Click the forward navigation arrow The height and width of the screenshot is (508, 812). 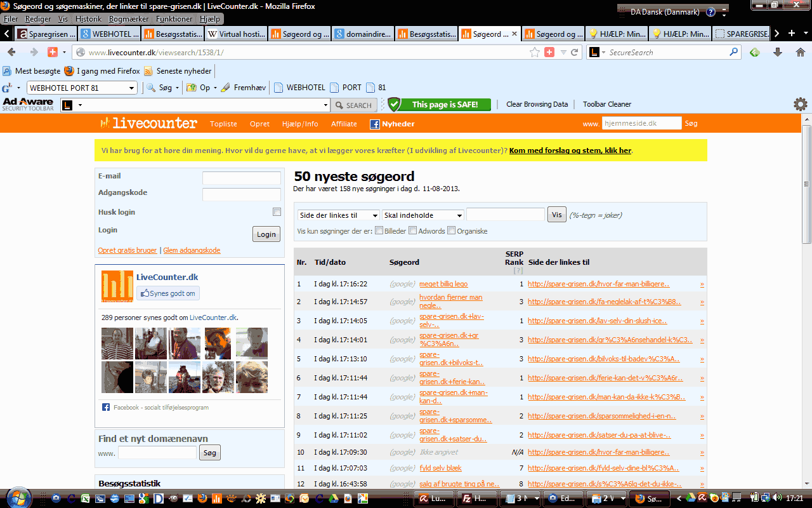tap(34, 52)
